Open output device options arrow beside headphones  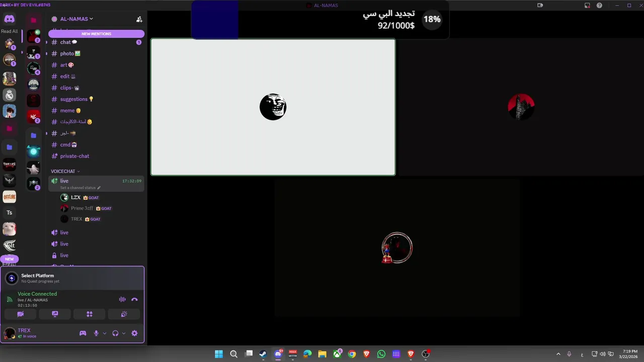coord(124,333)
